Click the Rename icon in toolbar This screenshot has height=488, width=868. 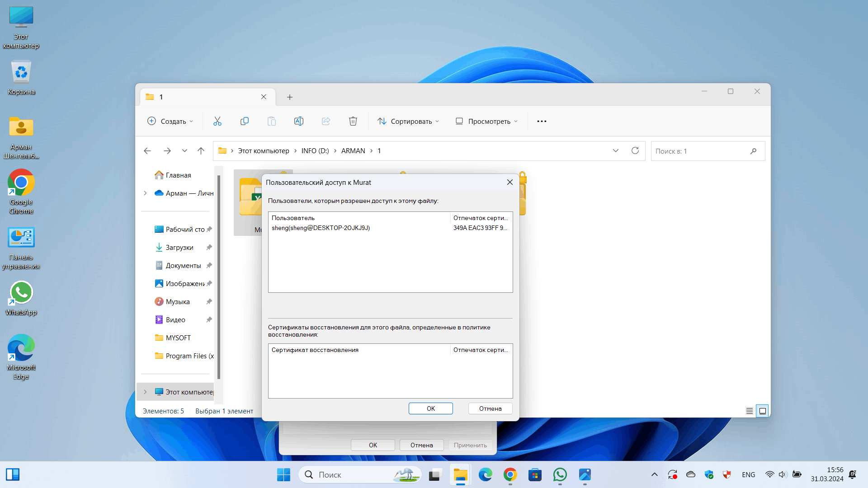[298, 121]
